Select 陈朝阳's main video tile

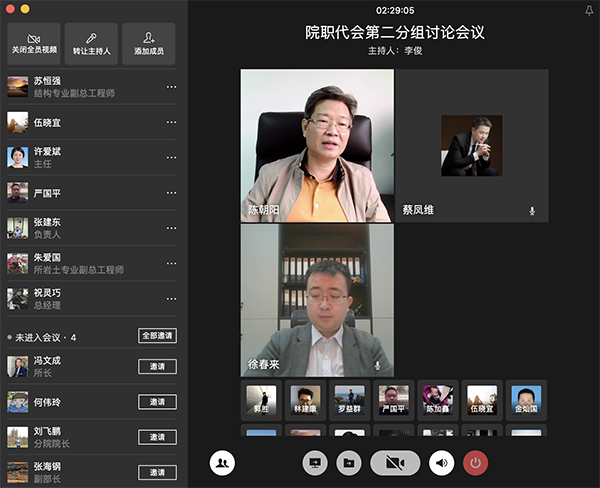click(x=317, y=145)
